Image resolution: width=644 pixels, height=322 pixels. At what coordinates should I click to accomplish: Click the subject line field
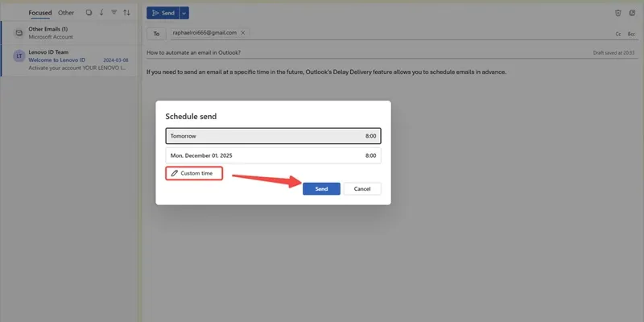click(x=365, y=52)
